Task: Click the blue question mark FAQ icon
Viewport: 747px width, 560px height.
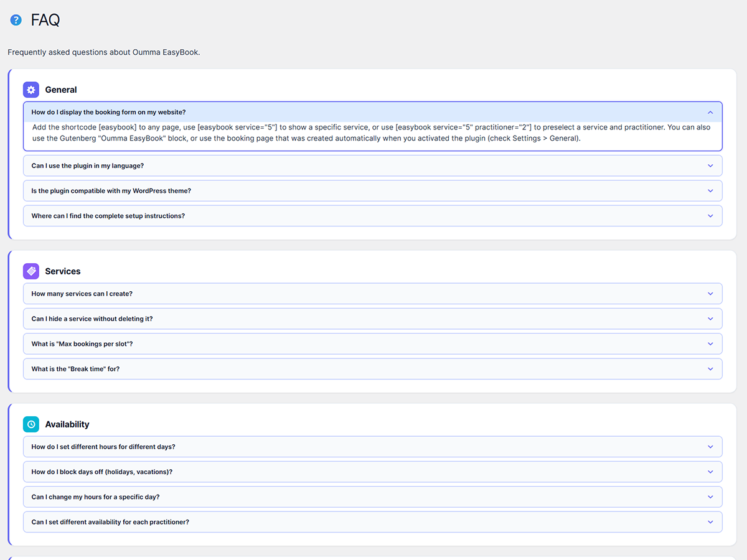Action: pos(16,21)
